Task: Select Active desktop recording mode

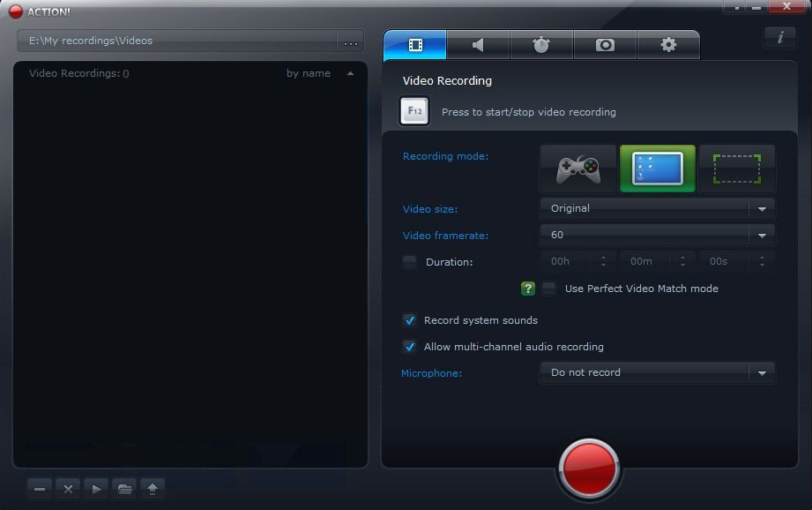Action: pos(657,169)
